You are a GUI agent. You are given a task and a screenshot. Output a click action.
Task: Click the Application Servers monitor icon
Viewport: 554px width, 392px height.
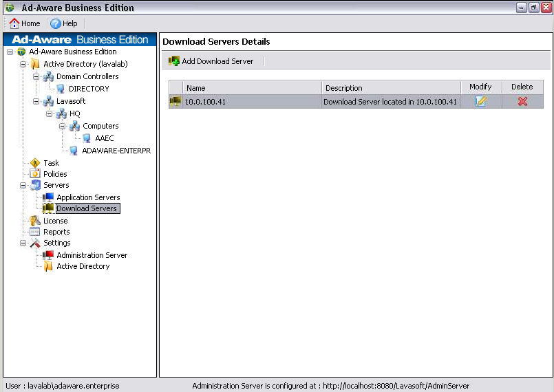(48, 197)
